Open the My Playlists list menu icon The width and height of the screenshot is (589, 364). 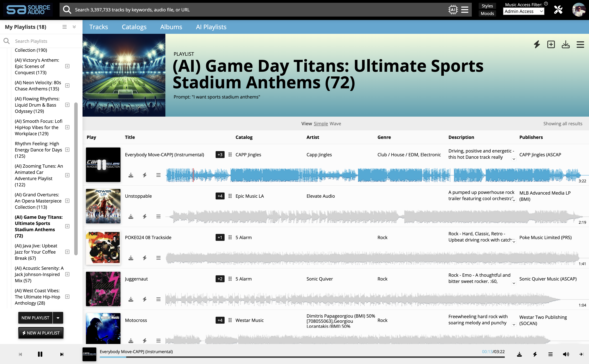click(64, 27)
